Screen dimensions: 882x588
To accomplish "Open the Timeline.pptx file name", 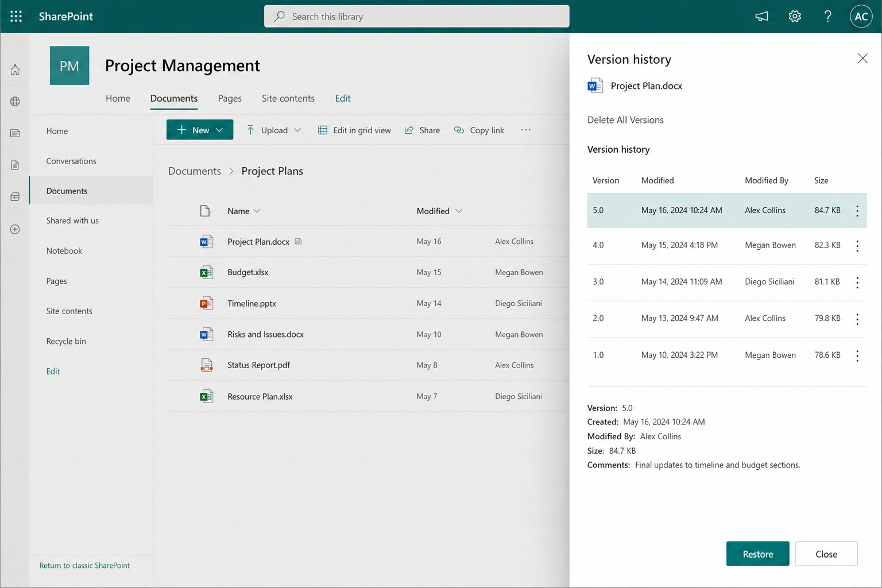I will [x=252, y=303].
